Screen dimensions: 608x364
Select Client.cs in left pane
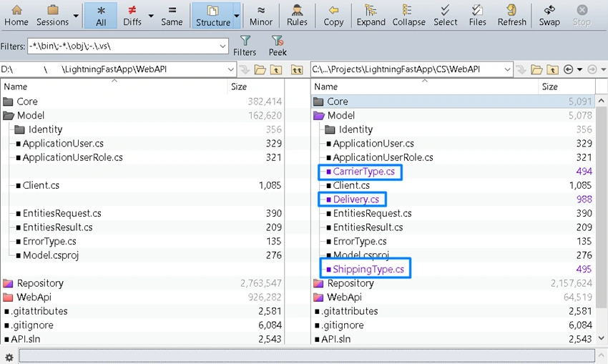(142, 185)
